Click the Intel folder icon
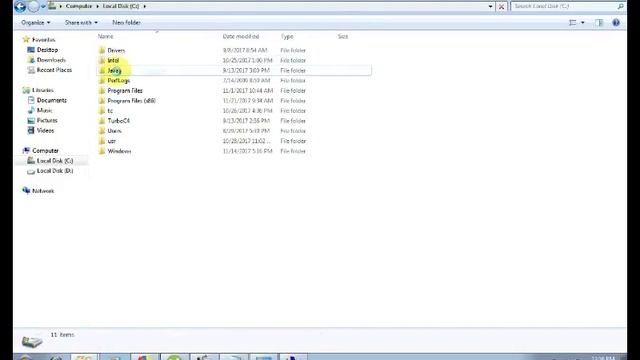The height and width of the screenshot is (360, 640). pyautogui.click(x=102, y=60)
